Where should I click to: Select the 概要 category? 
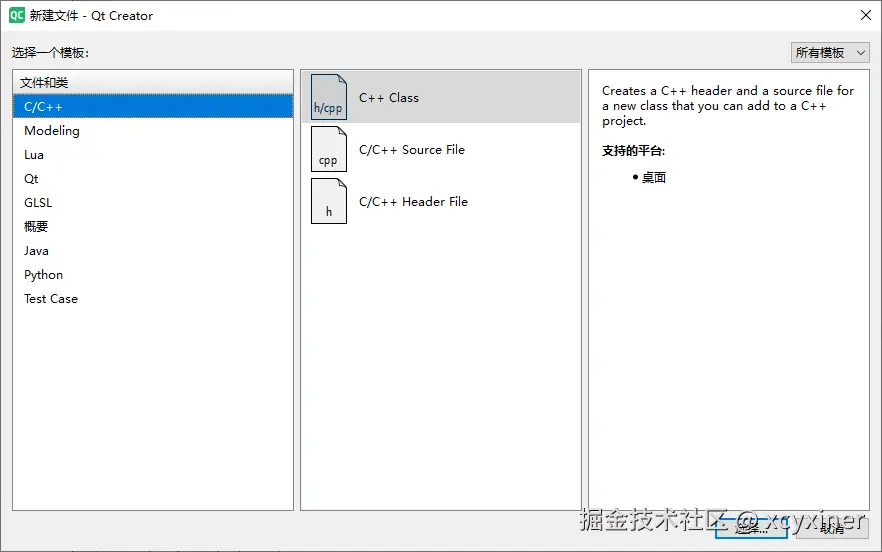click(153, 227)
